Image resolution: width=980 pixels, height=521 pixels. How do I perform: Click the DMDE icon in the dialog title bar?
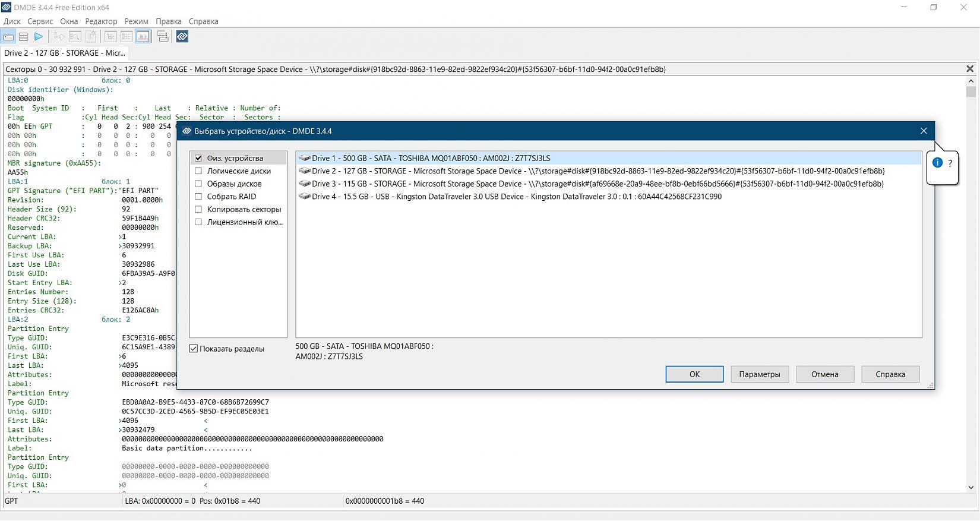pyautogui.click(x=186, y=131)
